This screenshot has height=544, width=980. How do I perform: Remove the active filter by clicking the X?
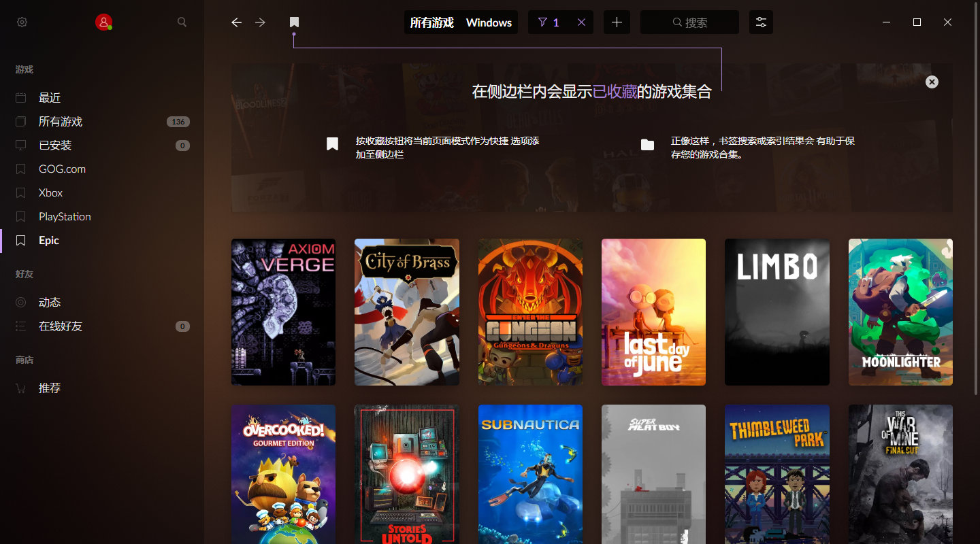pyautogui.click(x=581, y=22)
